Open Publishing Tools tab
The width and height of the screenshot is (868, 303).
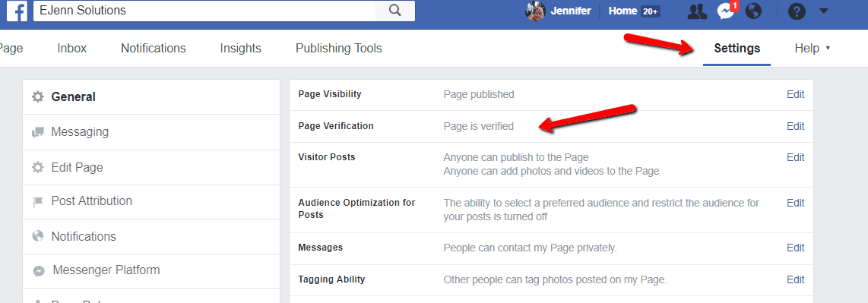[x=339, y=48]
